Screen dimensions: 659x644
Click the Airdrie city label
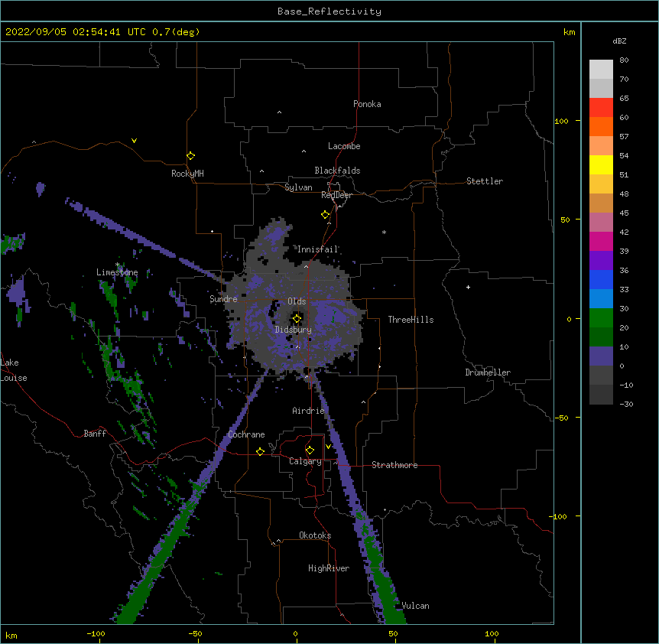pyautogui.click(x=309, y=411)
